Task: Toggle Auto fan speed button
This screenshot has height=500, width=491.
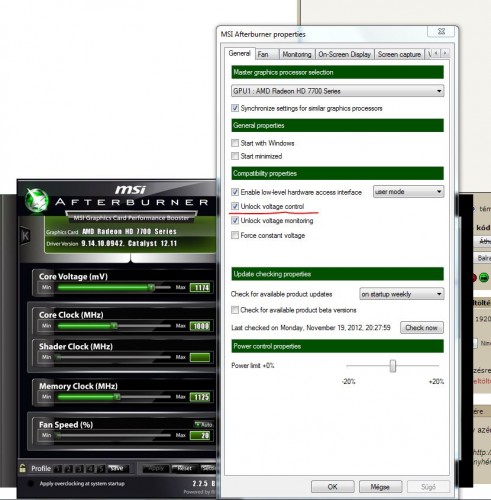Action: [x=204, y=424]
